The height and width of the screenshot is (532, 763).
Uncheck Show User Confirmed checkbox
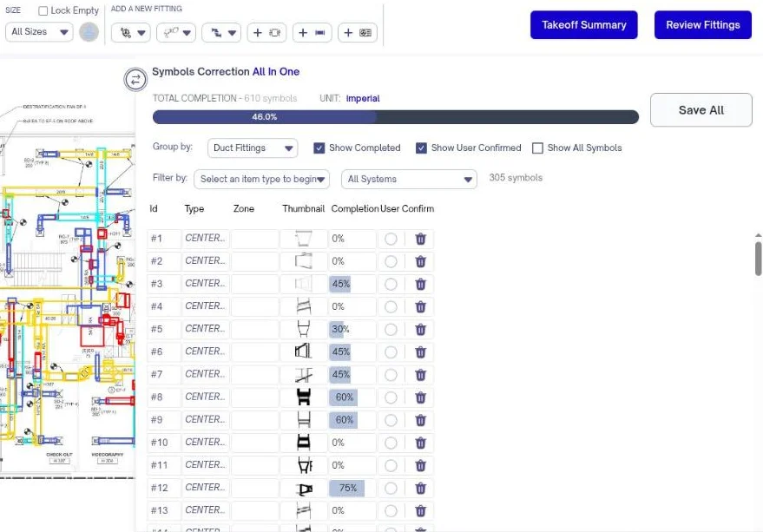click(x=421, y=148)
